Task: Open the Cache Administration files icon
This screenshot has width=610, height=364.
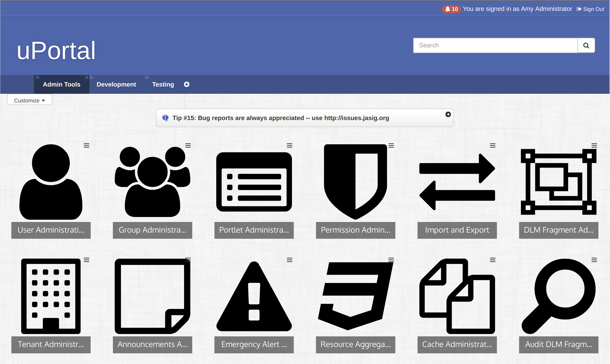Action: click(457, 296)
